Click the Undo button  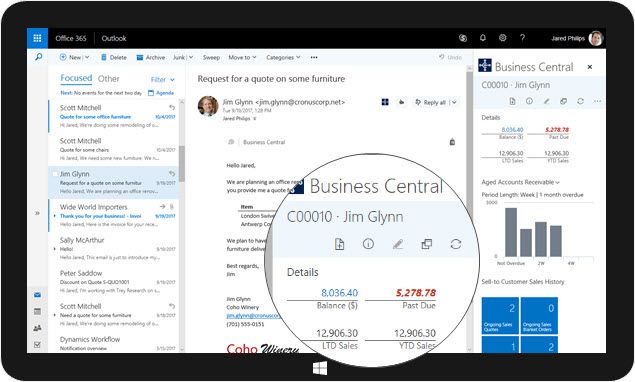click(x=450, y=58)
